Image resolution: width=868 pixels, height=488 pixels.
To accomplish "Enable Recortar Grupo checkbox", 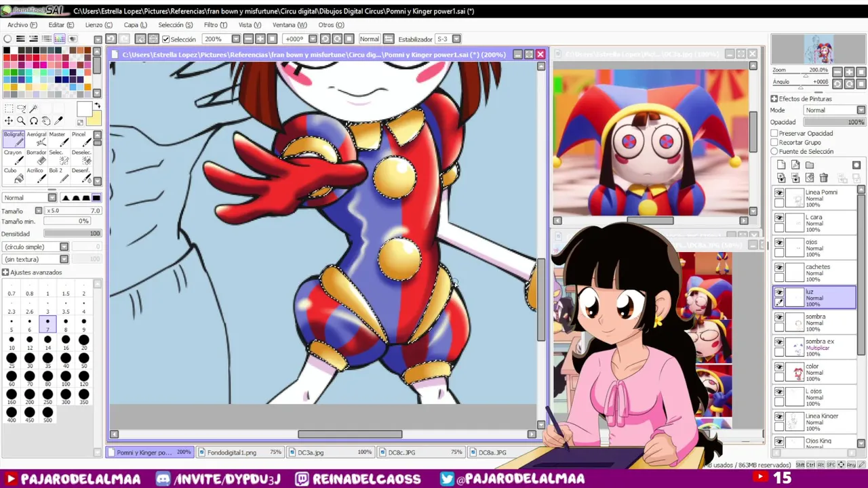I will tap(774, 142).
